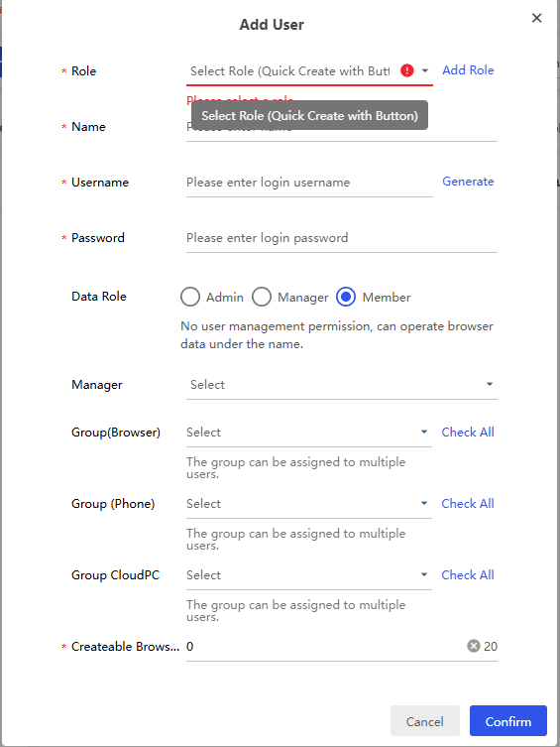
Task: Generate a username automatically
Action: click(x=468, y=182)
